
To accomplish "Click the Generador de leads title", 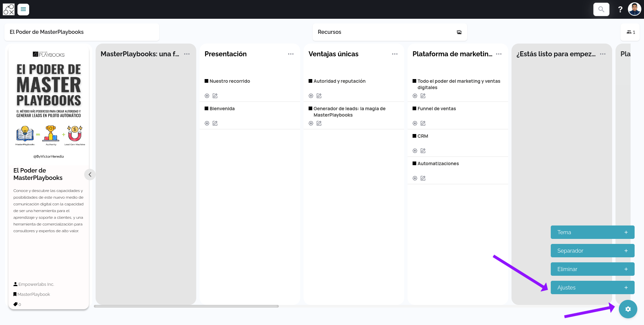I will [x=350, y=112].
